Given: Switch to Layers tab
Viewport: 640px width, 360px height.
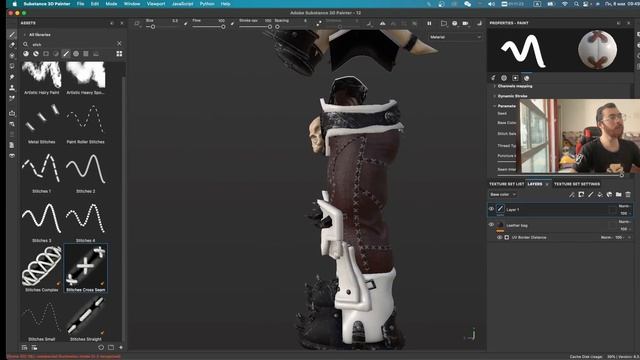Looking at the screenshot, I should 535,184.
